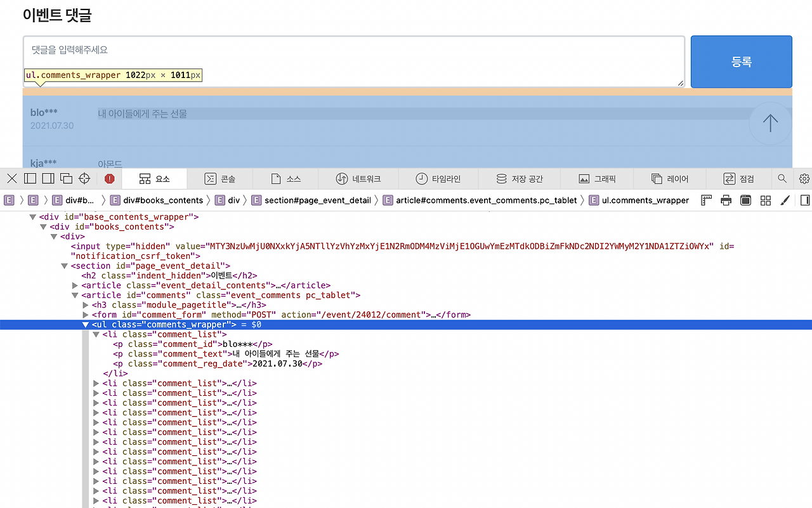
Task: Switch to the 소스 tab
Action: tap(285, 179)
